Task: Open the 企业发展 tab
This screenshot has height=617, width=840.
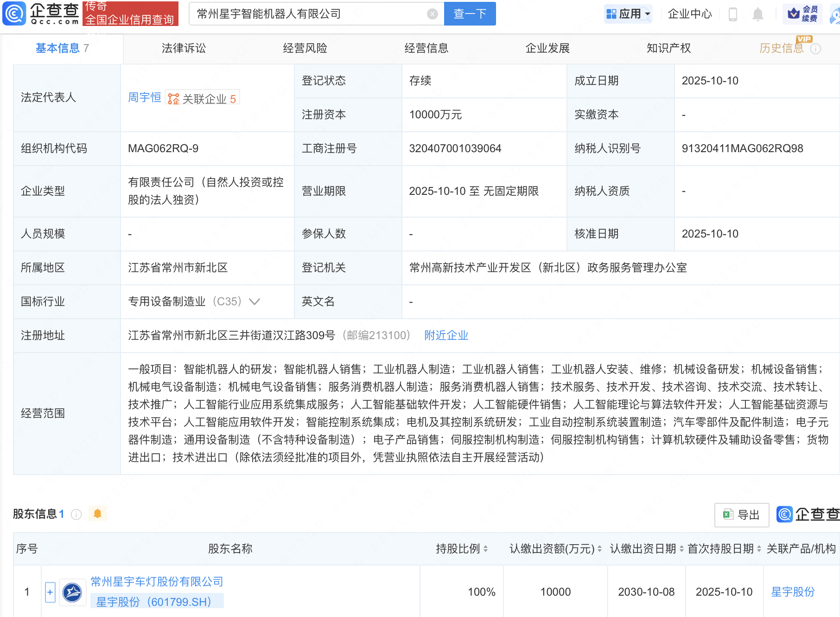Action: 548,48
